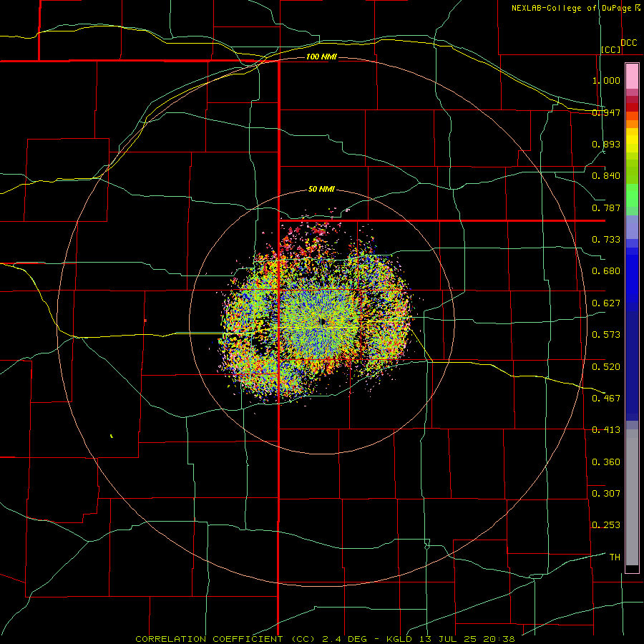Pick the lavender segment of the color bar
This screenshot has height=644, width=644.
[x=632, y=227]
